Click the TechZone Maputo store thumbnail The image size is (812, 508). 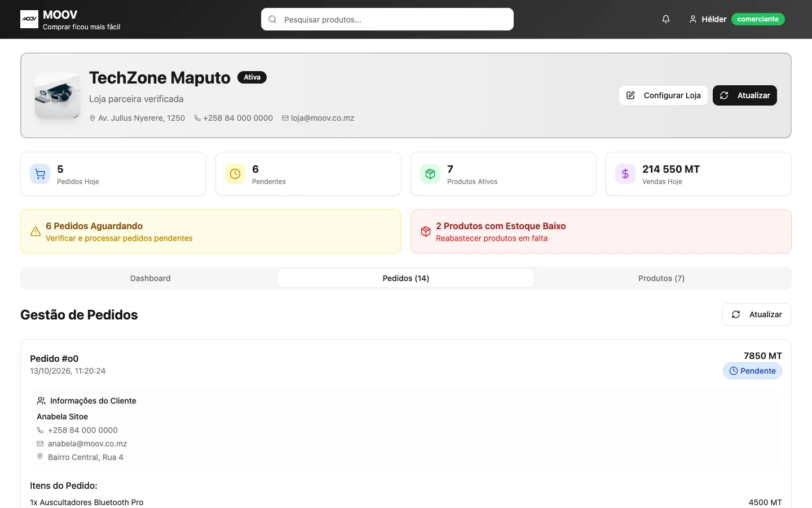coord(58,95)
